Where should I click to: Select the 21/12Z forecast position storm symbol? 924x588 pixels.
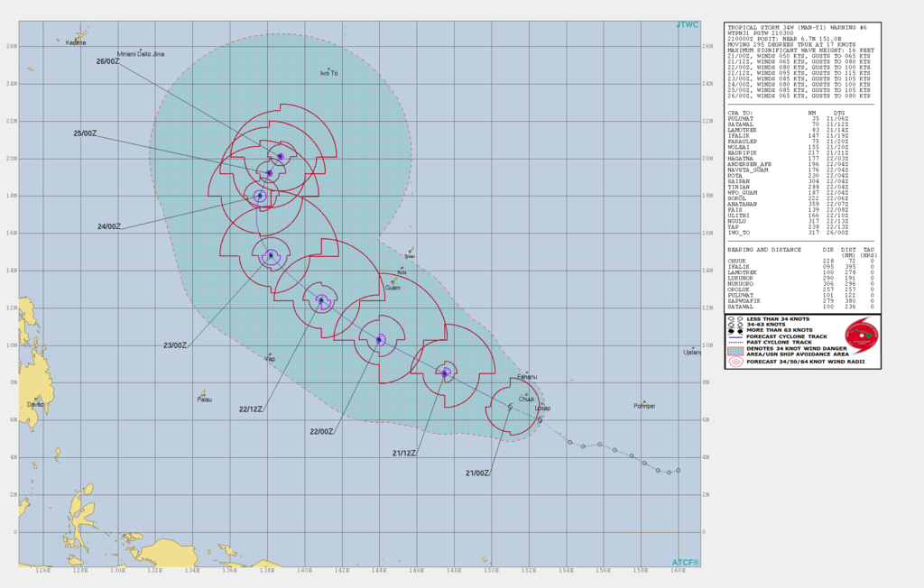[x=445, y=373]
